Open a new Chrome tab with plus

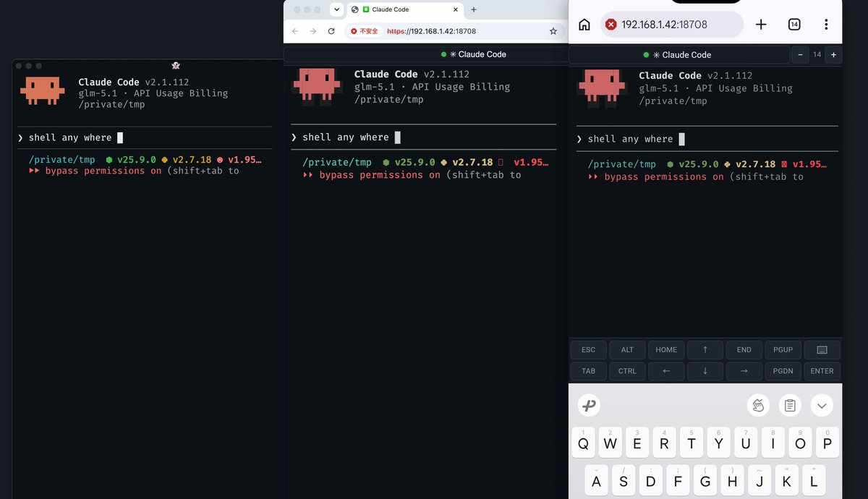(474, 9)
